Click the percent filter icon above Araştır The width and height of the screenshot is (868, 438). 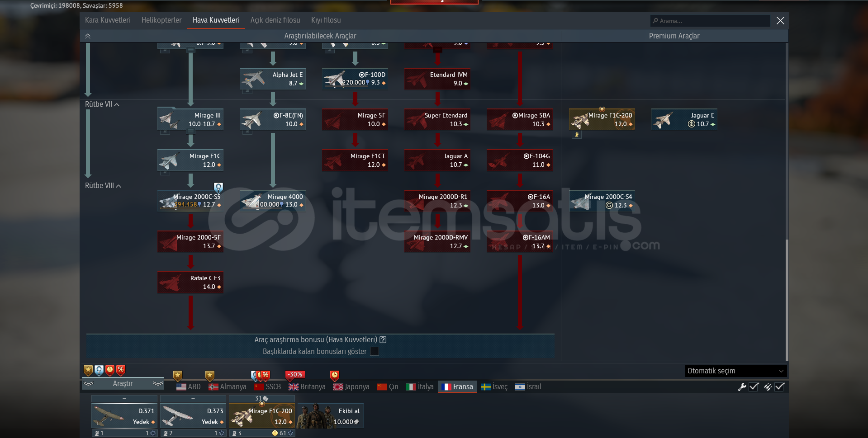pyautogui.click(x=121, y=371)
